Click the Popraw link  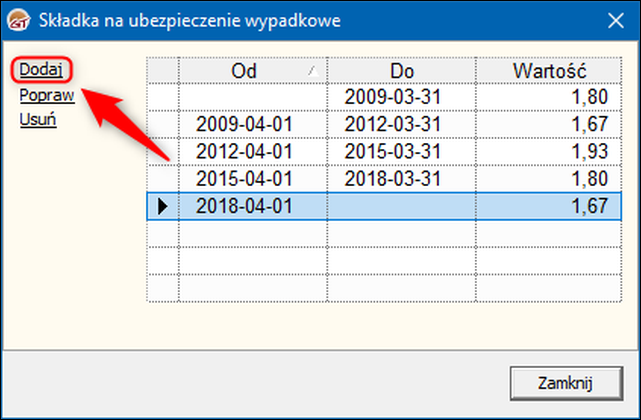point(47,96)
